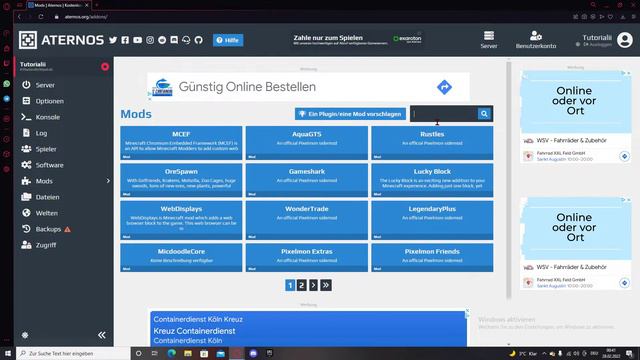Viewport: 640px width, 360px height.
Task: Click Kreuz Containerdienst ad link
Action: pyautogui.click(x=194, y=331)
